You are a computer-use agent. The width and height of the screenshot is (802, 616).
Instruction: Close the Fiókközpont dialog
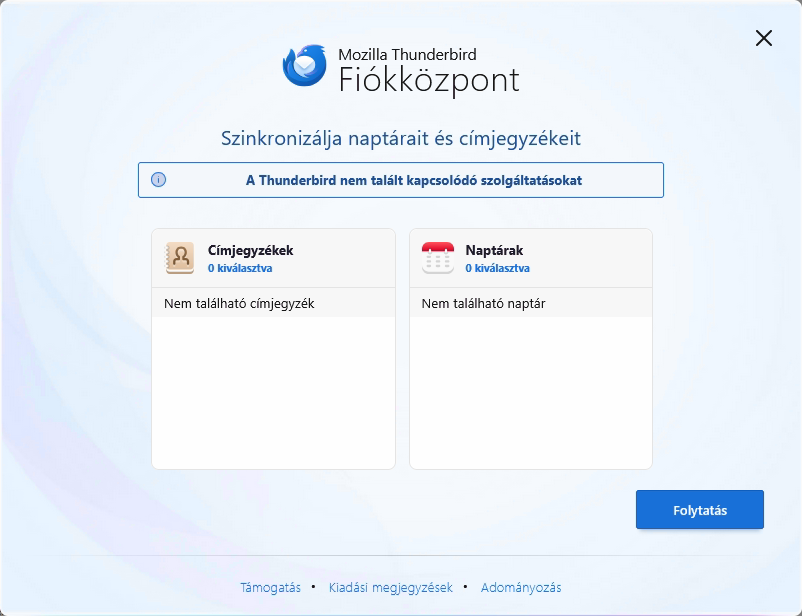(x=764, y=38)
